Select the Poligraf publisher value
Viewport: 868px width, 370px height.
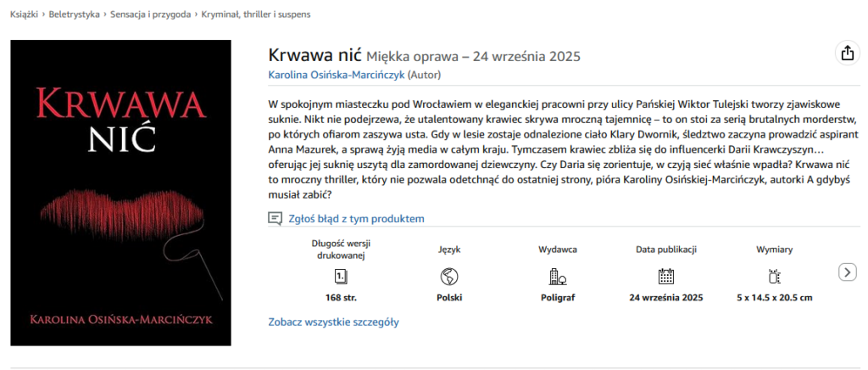[x=558, y=298]
